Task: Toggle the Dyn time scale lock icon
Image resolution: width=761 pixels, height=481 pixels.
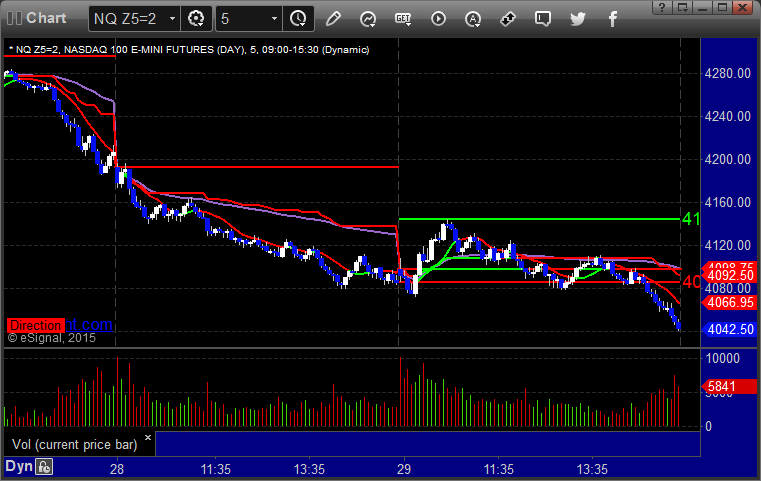Action: pos(44,466)
